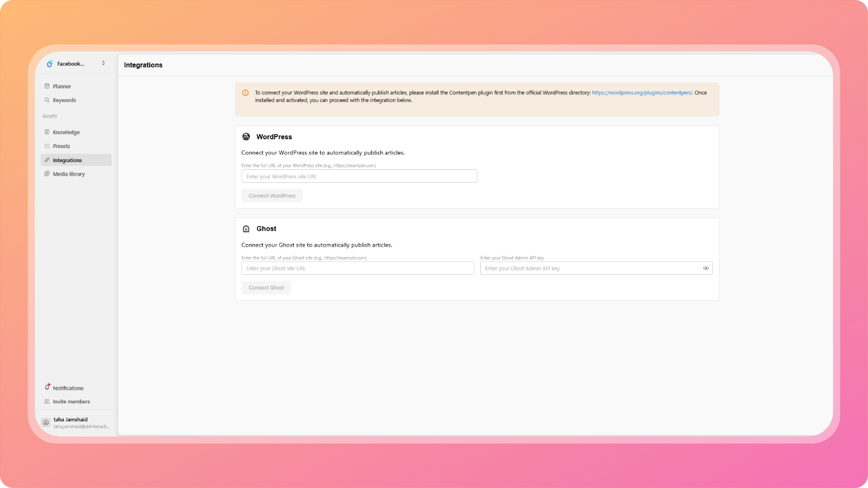Viewport: 868px width, 488px height.
Task: Click the Ghost card title text
Action: point(266,229)
